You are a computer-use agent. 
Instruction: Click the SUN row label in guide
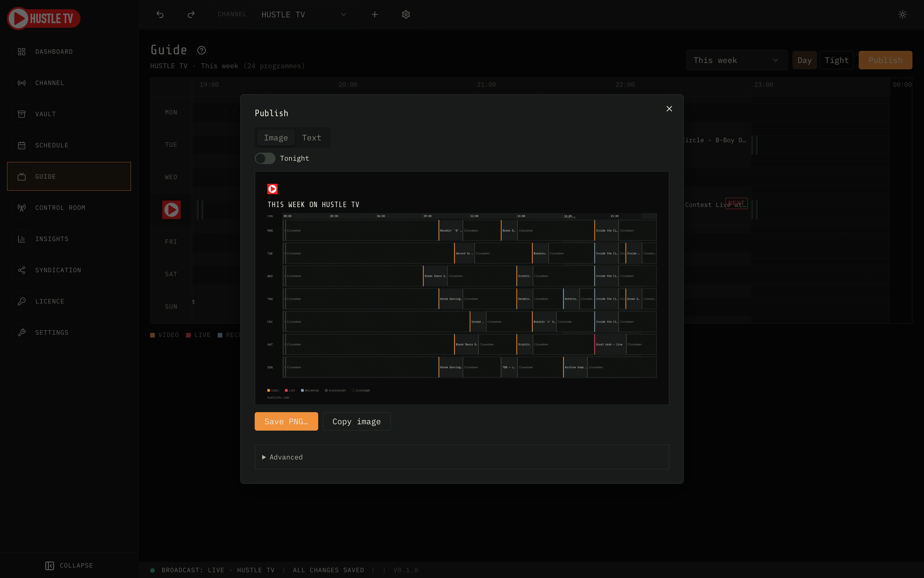coord(171,307)
